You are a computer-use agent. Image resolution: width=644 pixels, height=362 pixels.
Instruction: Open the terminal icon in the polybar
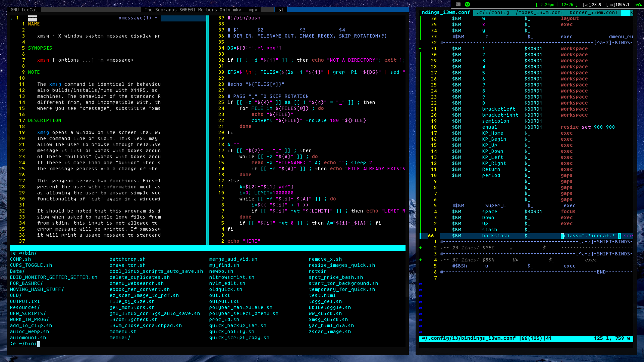[x=458, y=4]
